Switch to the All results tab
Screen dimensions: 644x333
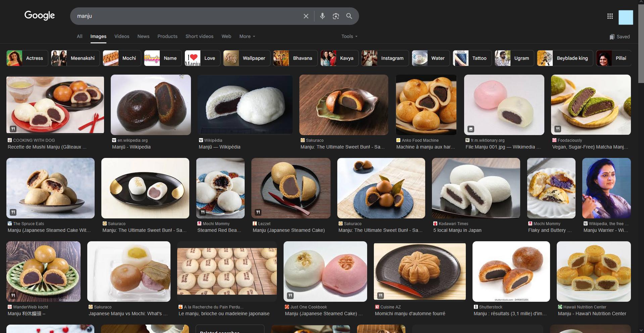pos(80,36)
